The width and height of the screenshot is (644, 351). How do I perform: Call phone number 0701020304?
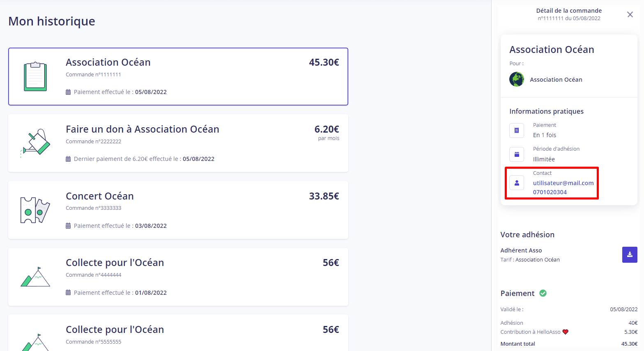click(x=550, y=192)
